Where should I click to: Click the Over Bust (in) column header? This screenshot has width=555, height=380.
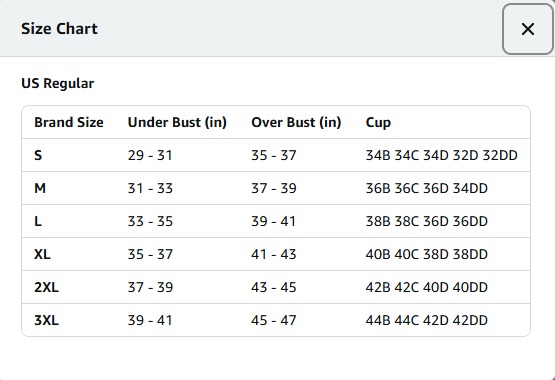[296, 122]
